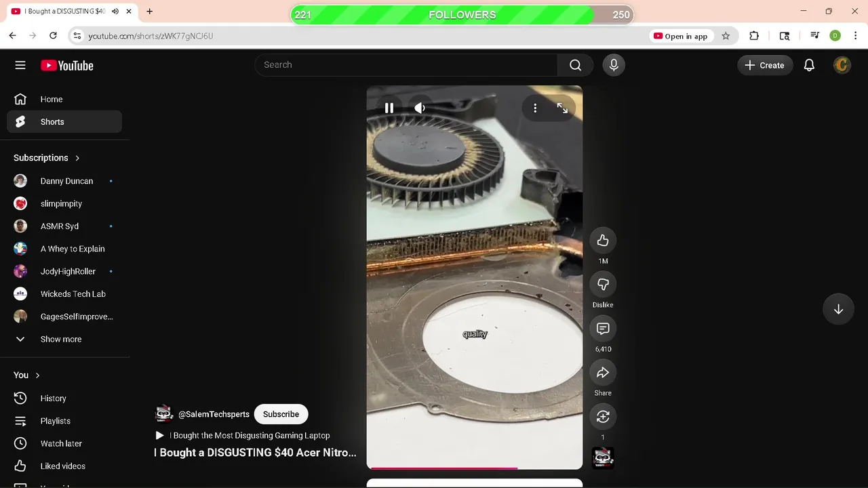Expand Show more subscriptions
This screenshot has height=488, width=868.
point(64,339)
